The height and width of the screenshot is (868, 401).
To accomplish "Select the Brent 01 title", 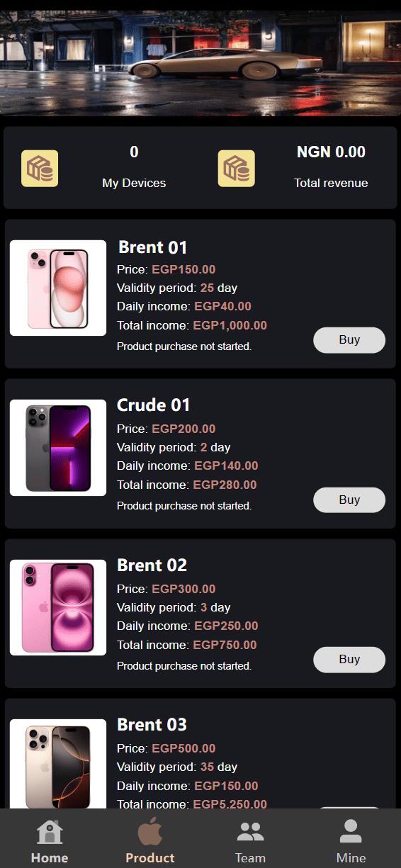I will tap(153, 247).
